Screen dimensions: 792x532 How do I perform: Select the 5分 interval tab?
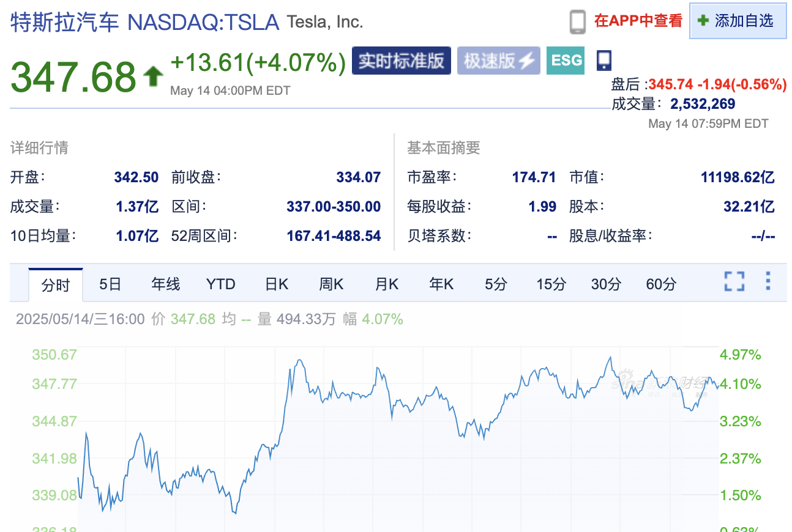[496, 284]
